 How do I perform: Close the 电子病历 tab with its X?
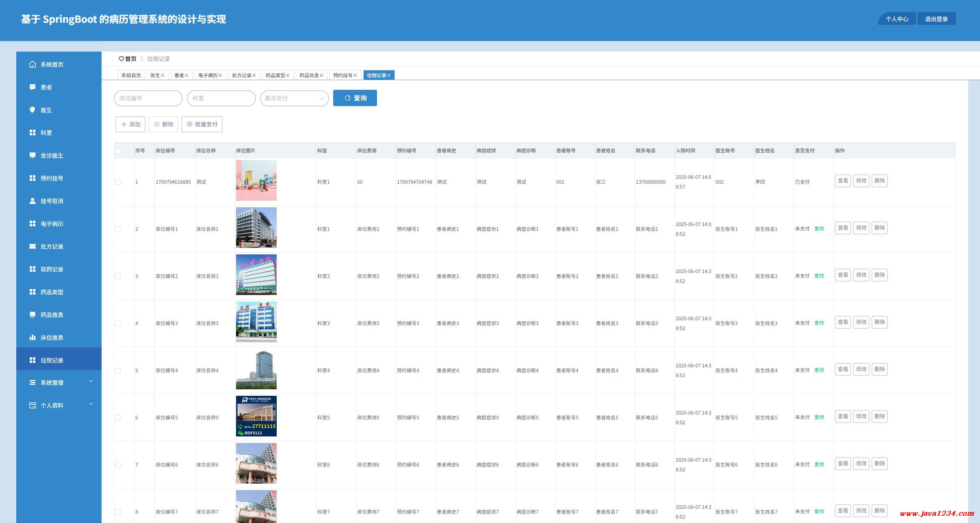[x=220, y=75]
